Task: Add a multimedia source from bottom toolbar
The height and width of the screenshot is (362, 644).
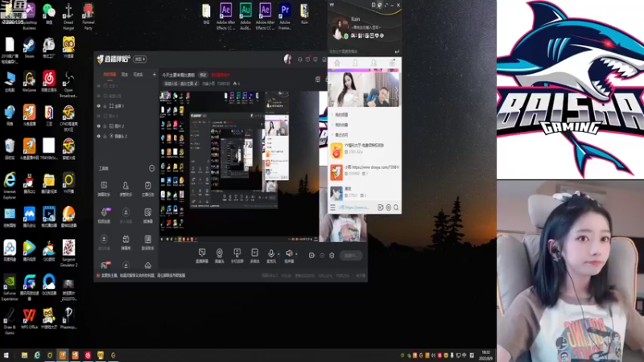Action: coord(254,255)
